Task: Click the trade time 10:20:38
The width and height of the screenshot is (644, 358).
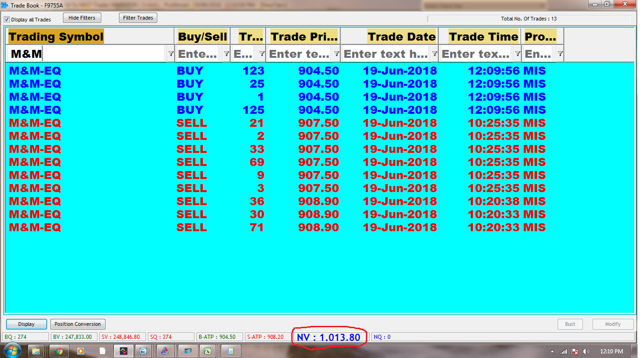Action: tap(494, 201)
